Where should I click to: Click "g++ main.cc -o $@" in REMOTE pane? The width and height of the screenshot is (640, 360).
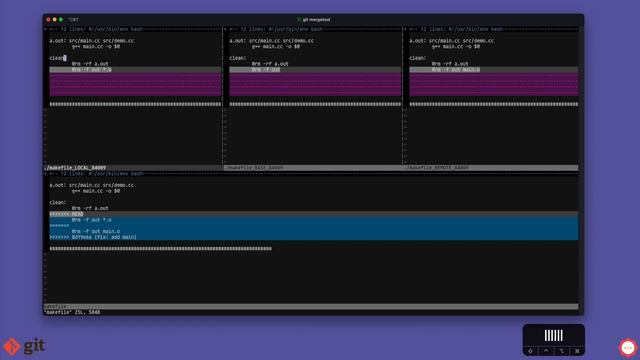(456, 47)
